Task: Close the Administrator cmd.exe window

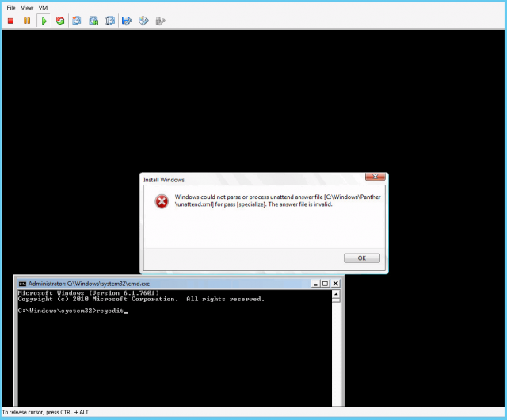Action: tap(335, 283)
